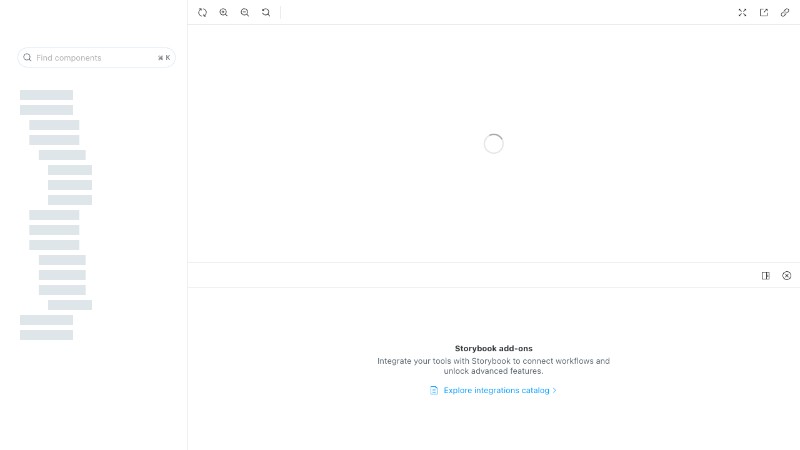Change the addon panel orientation

[x=766, y=276]
